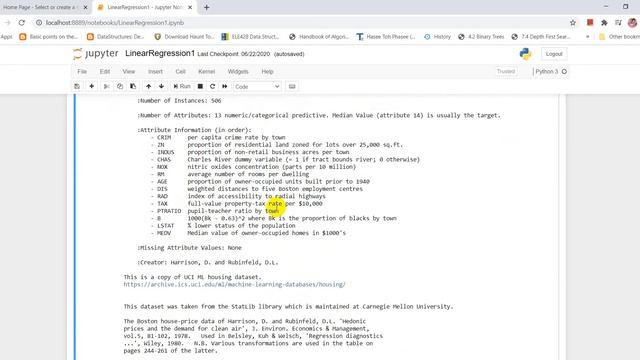Restart the kernel icon
Screen dimensions: 640x360
click(x=212, y=87)
